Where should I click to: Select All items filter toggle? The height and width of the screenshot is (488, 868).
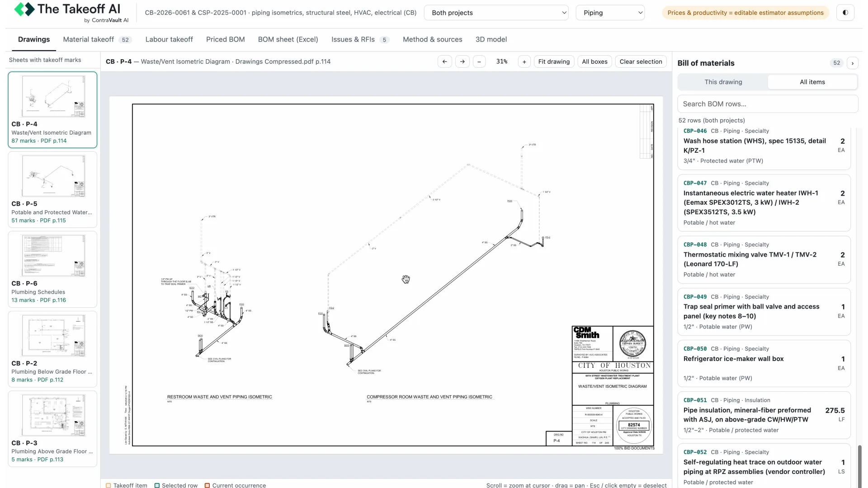(x=812, y=82)
